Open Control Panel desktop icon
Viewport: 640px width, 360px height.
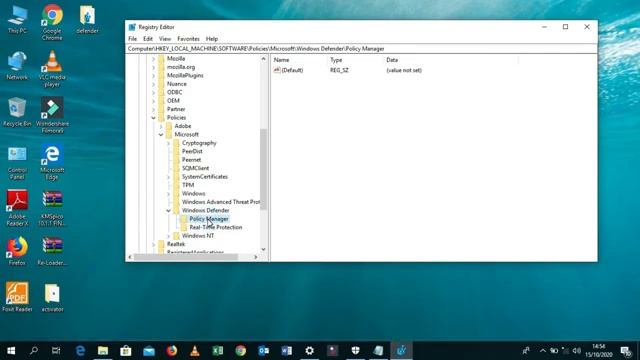tap(17, 163)
